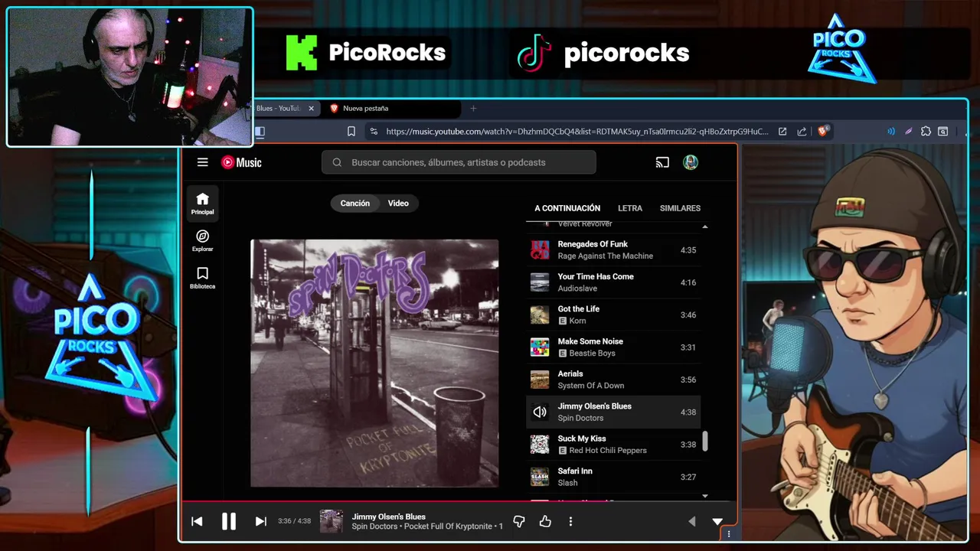Open a new browser tab
This screenshot has width=980, height=551.
tap(473, 109)
